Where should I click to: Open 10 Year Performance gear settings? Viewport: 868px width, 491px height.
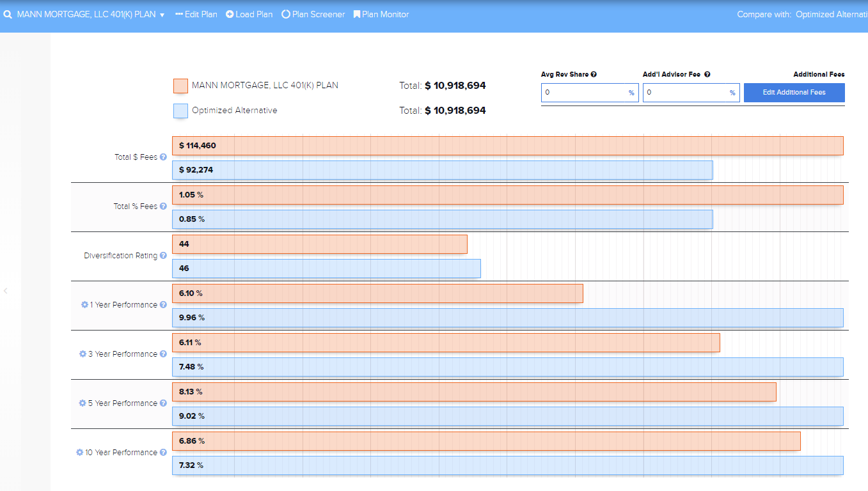pyautogui.click(x=80, y=453)
